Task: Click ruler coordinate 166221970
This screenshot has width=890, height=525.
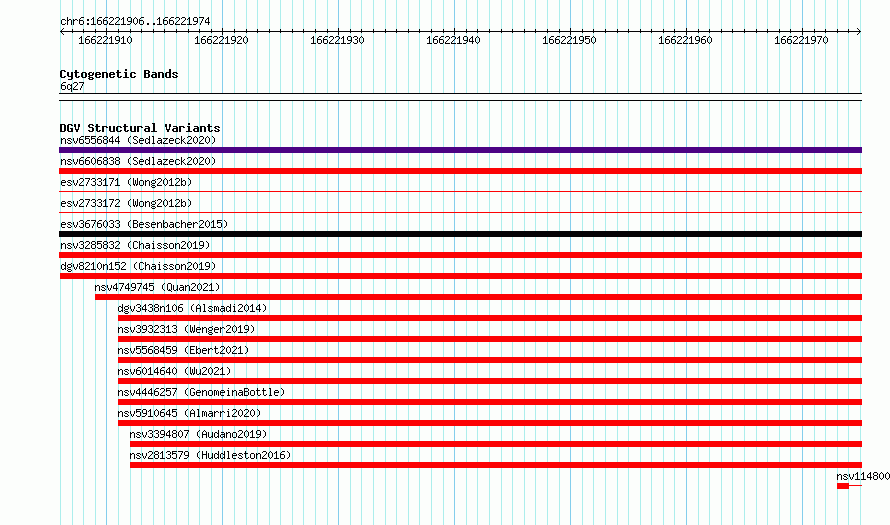Action: pos(801,40)
